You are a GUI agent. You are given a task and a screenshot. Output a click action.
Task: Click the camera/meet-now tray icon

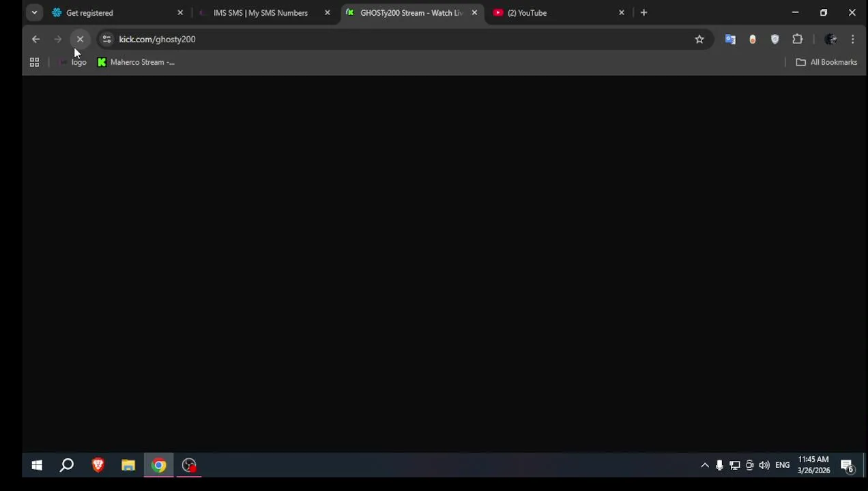pyautogui.click(x=749, y=465)
